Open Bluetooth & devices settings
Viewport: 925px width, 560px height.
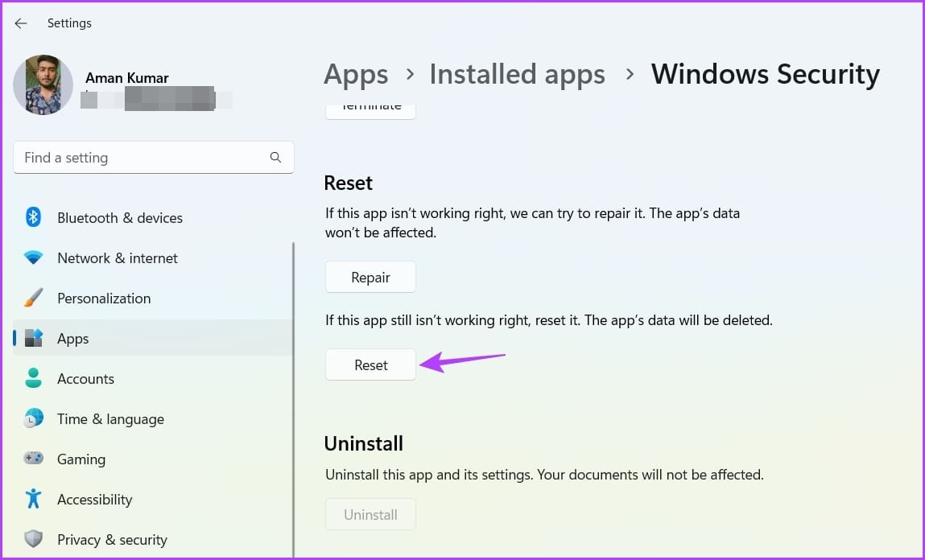click(120, 218)
